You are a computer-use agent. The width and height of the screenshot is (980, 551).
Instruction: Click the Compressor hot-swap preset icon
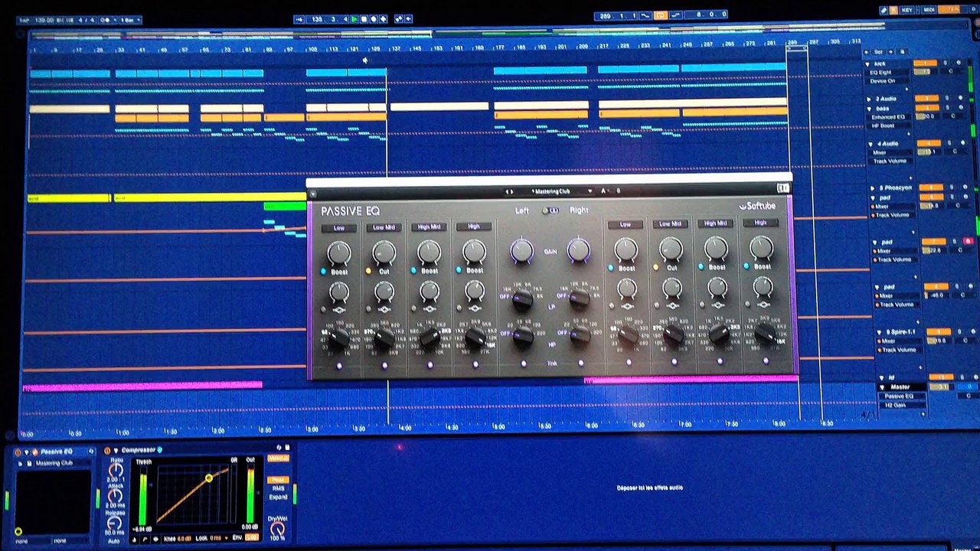click(279, 448)
